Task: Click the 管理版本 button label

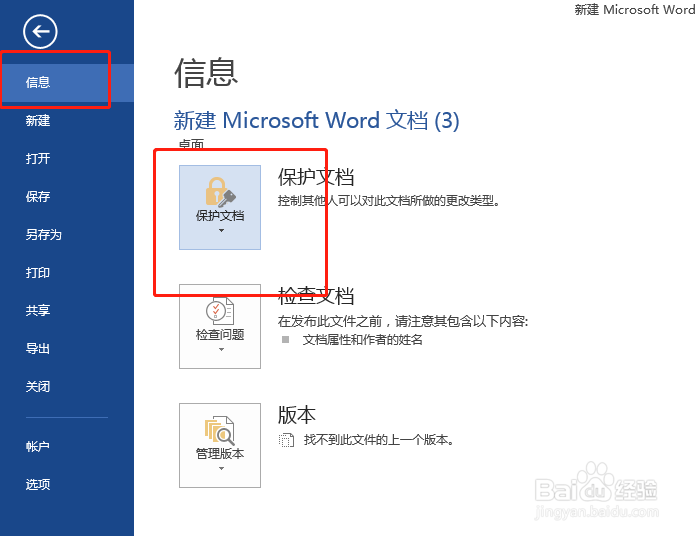Action: click(220, 453)
